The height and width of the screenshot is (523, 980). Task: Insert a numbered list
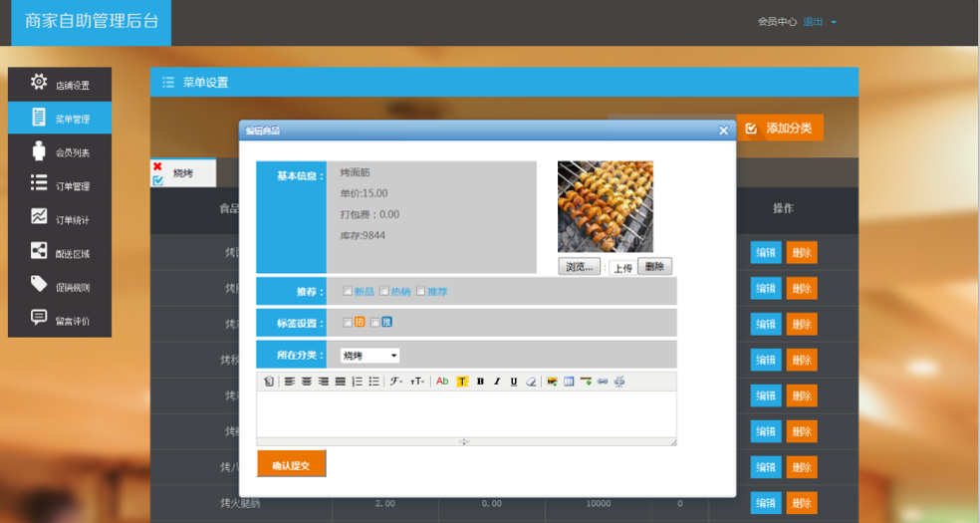point(357,382)
